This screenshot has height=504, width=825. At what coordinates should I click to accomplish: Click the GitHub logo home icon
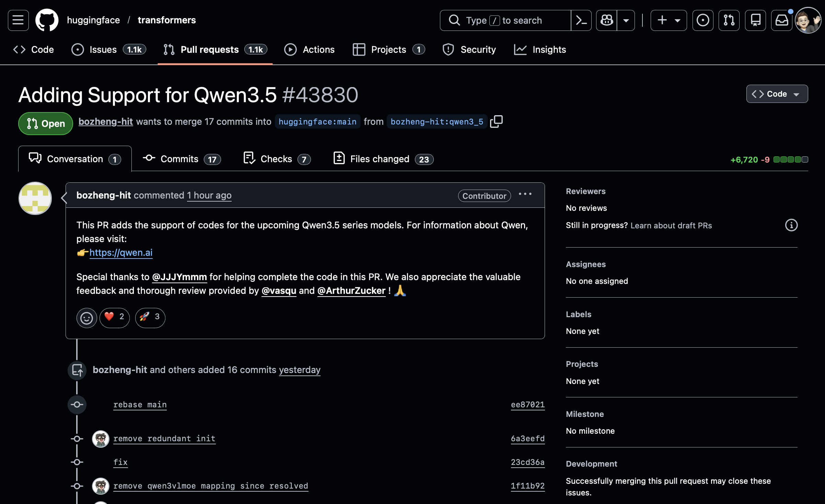(x=47, y=20)
